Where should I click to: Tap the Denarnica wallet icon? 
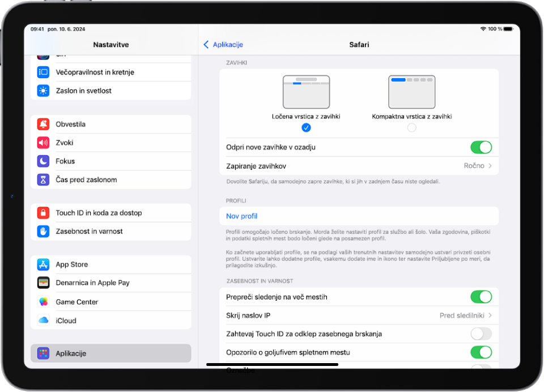[43, 283]
